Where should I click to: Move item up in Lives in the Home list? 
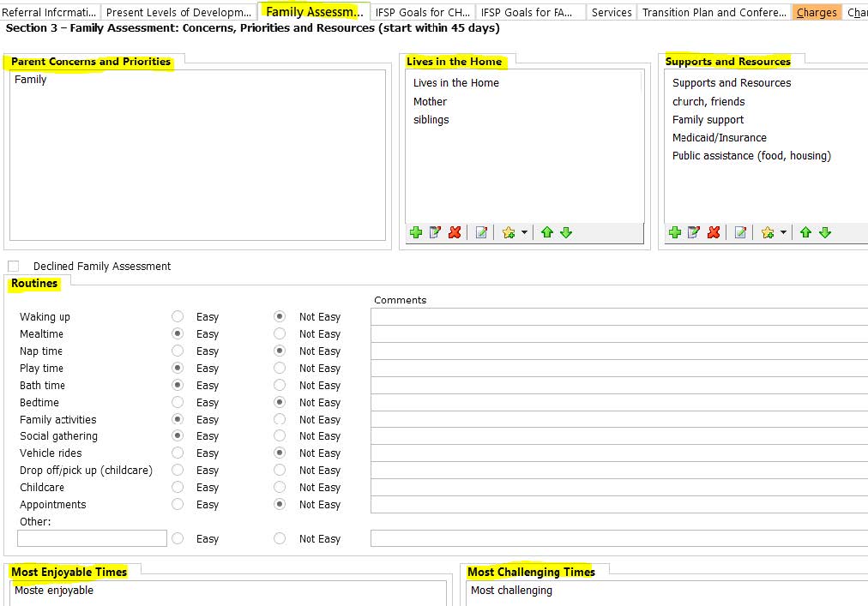click(546, 232)
